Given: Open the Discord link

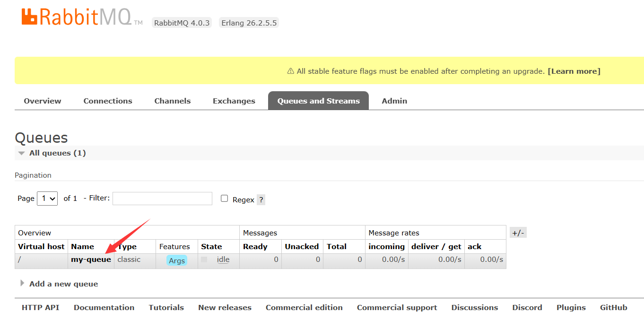Looking at the screenshot, I should point(527,307).
